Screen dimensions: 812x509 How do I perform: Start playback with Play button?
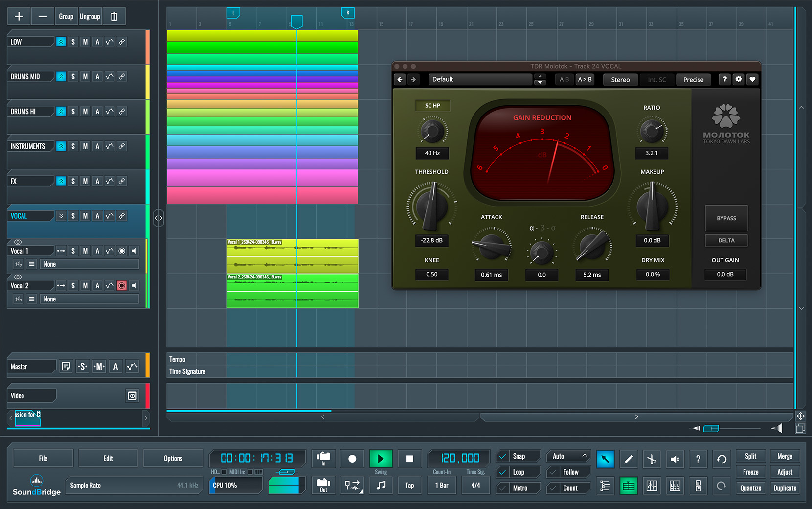point(381,459)
